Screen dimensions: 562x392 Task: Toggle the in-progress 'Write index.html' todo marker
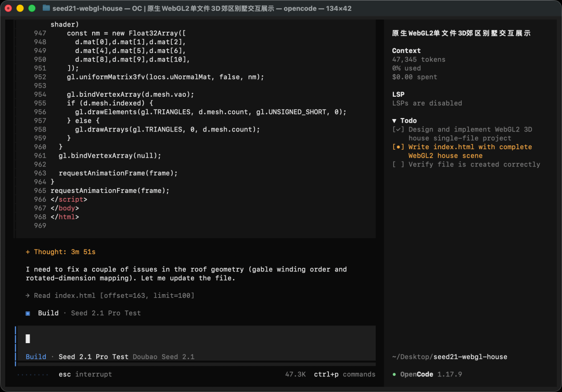pyautogui.click(x=398, y=147)
